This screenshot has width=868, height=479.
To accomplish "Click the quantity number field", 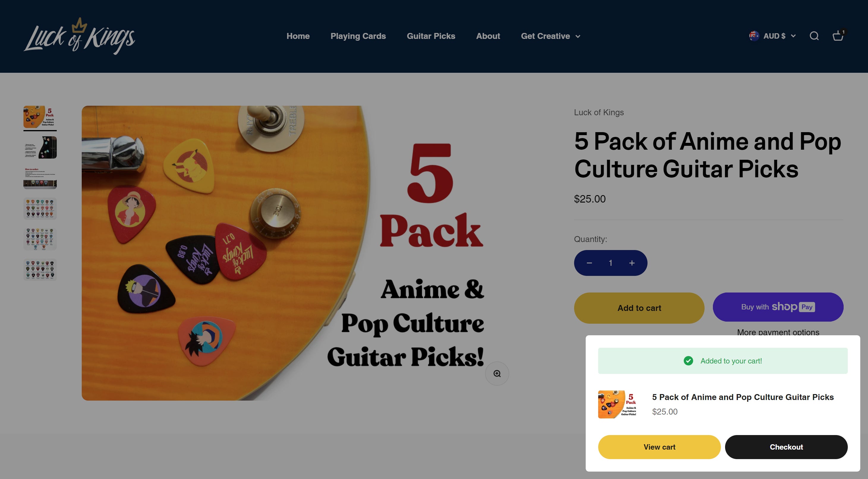I will click(610, 263).
